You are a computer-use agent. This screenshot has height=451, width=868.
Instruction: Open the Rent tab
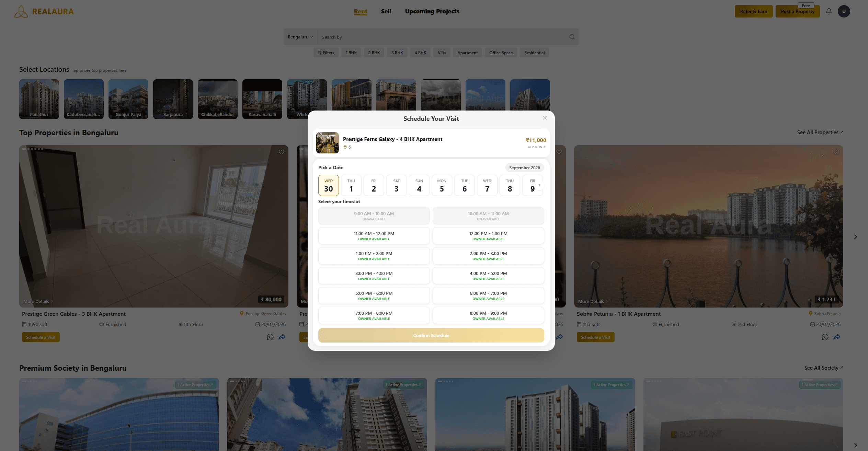[x=361, y=11]
